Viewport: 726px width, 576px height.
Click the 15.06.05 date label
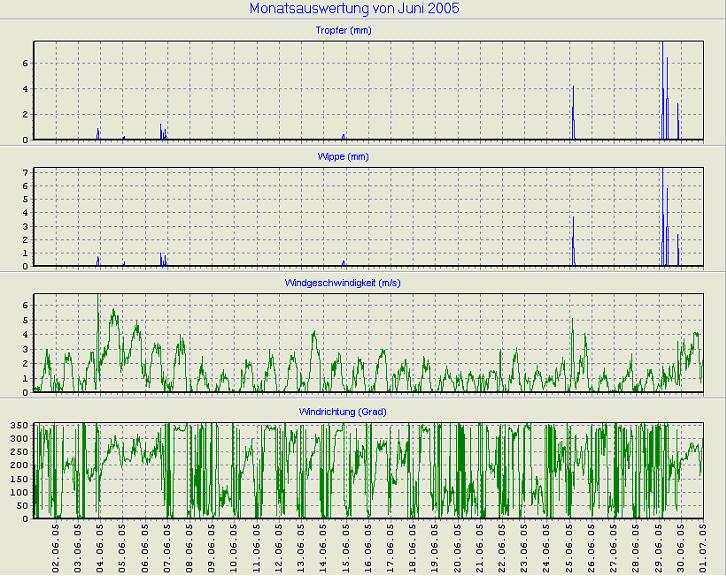(346, 545)
